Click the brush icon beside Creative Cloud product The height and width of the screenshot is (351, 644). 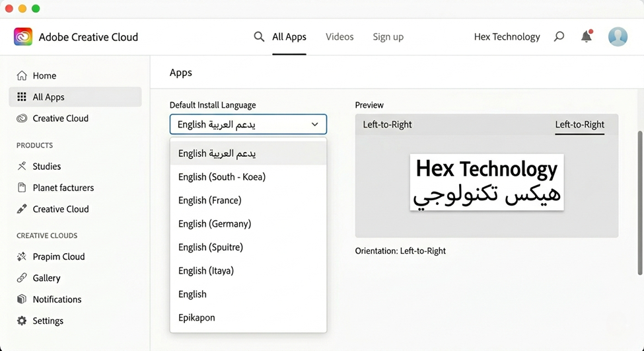(22, 209)
